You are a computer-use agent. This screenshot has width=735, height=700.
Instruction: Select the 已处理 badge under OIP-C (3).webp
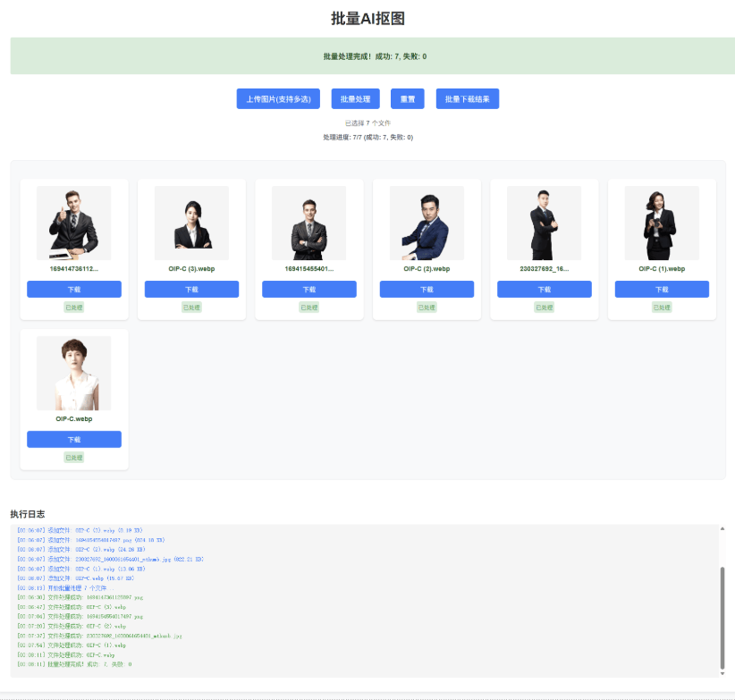coord(190,307)
